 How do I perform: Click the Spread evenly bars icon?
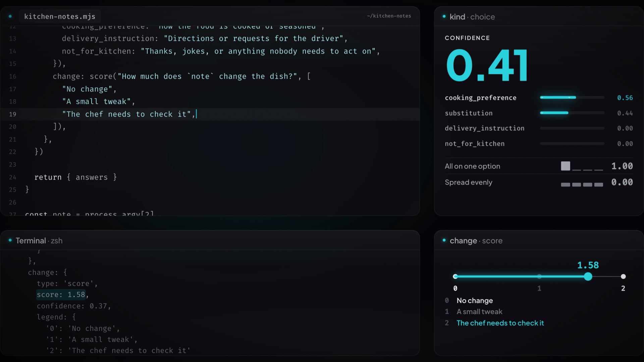582,184
